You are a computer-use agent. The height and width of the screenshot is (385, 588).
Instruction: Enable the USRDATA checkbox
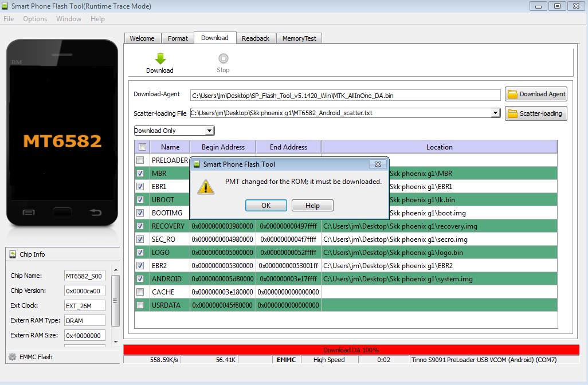coord(140,305)
